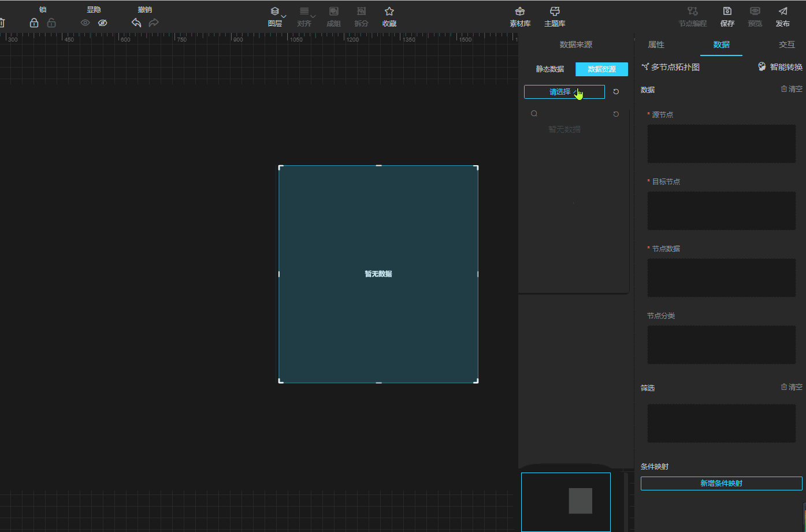The image size is (806, 532).
Task: Click 清空 next to 筛选 heading
Action: click(792, 387)
